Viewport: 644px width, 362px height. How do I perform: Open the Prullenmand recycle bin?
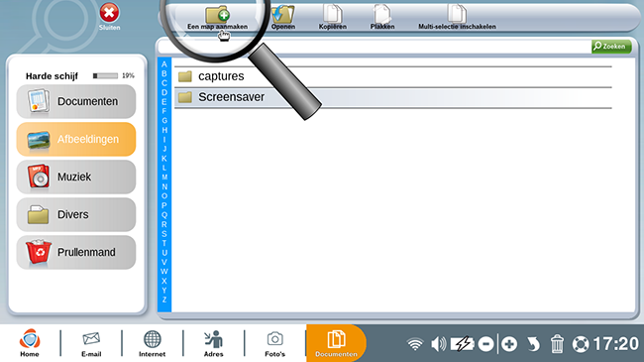76,252
